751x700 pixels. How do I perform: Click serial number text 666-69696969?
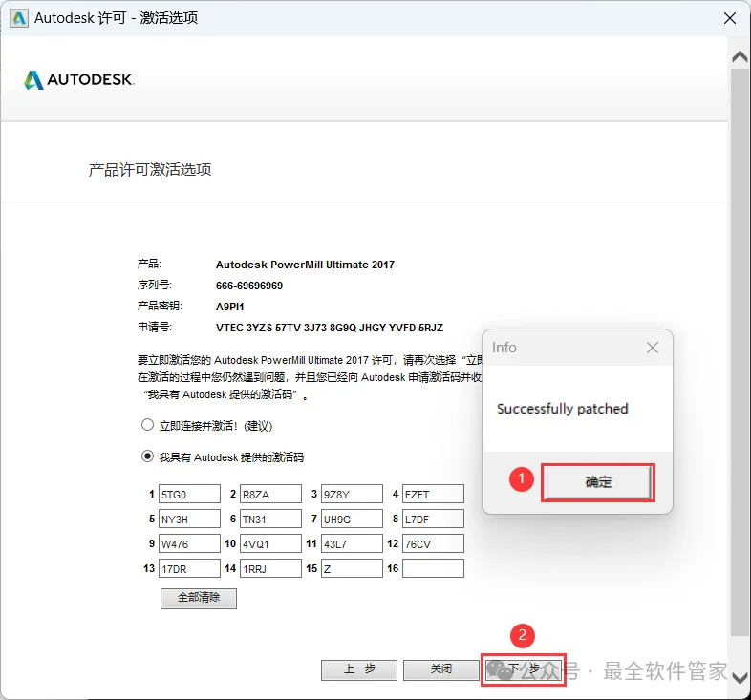(249, 286)
